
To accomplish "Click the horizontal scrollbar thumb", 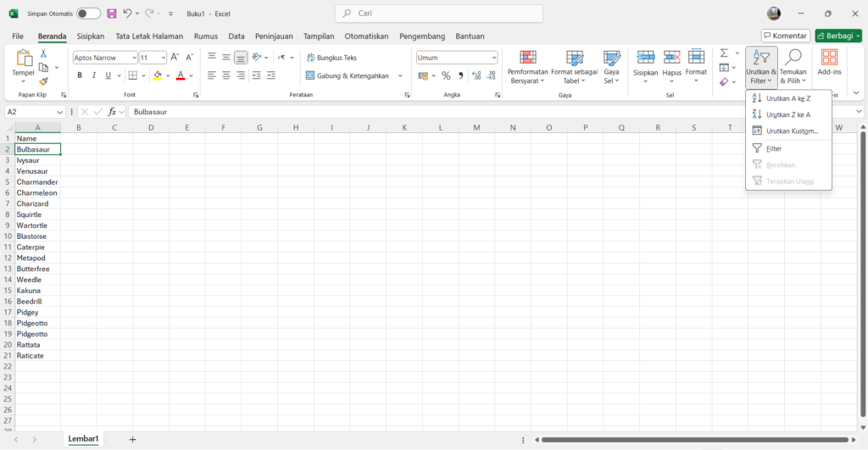I will point(695,440).
